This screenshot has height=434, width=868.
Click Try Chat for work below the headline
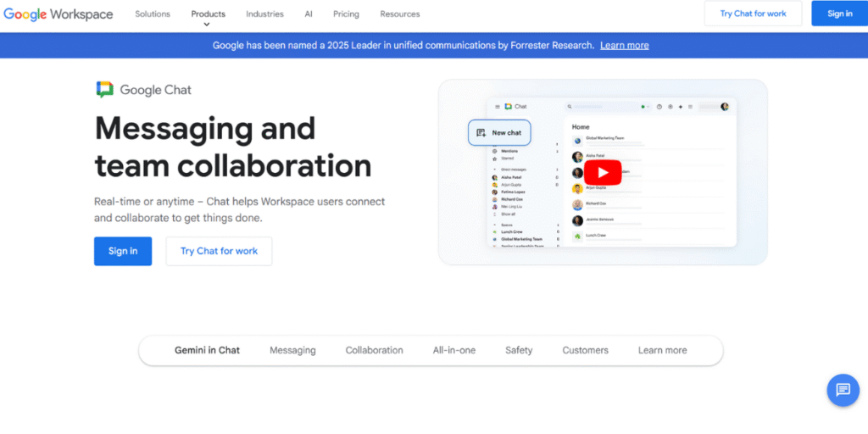click(220, 251)
